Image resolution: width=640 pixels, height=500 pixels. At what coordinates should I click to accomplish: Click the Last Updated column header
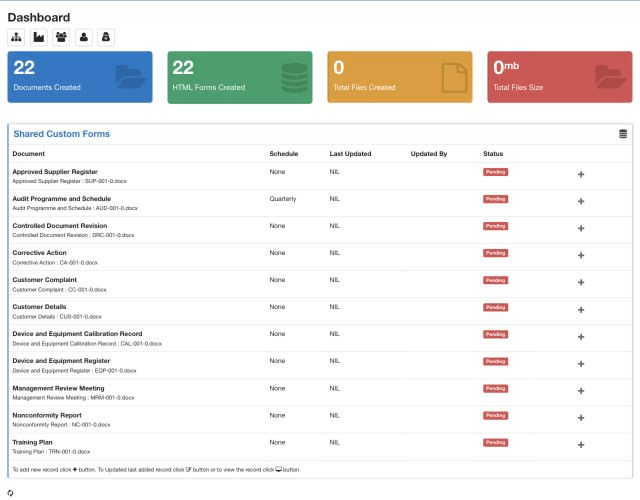[350, 154]
